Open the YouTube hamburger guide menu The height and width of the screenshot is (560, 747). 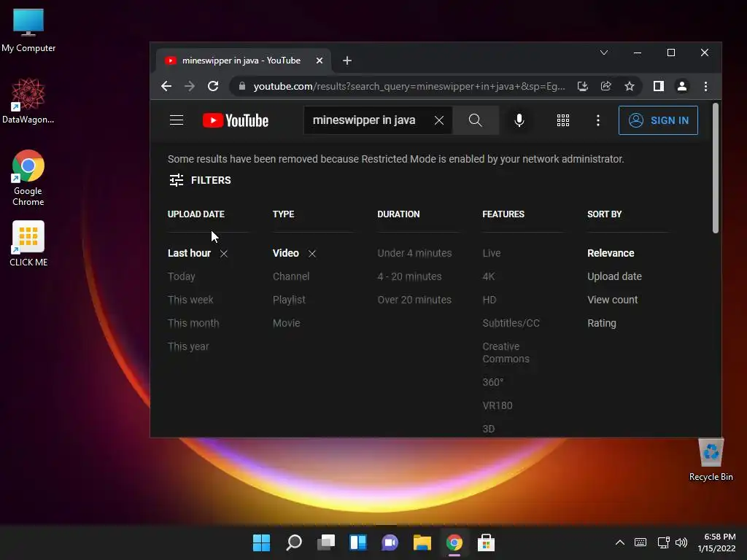coord(177,120)
